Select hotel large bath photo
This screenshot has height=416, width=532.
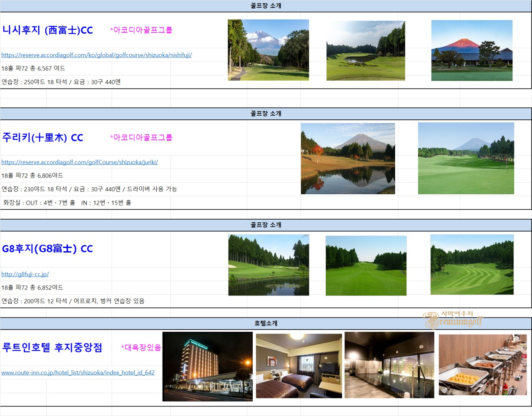point(389,365)
